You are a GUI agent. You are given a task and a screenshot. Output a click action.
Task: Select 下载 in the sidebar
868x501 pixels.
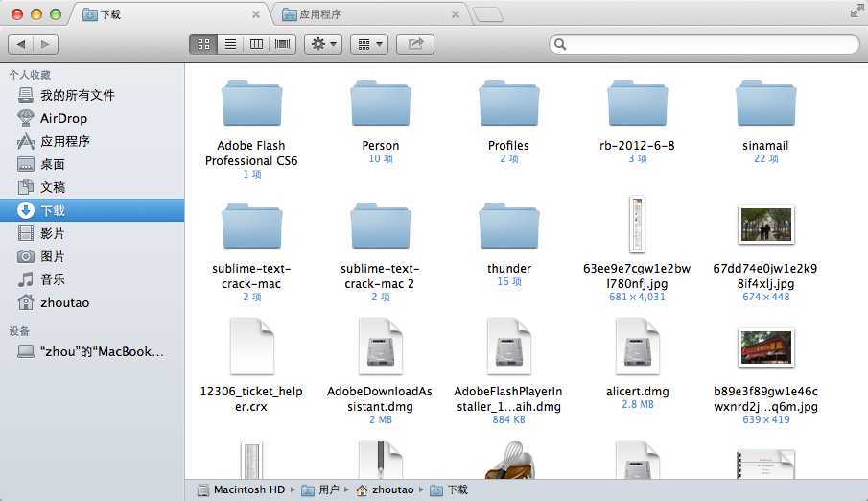(92, 210)
